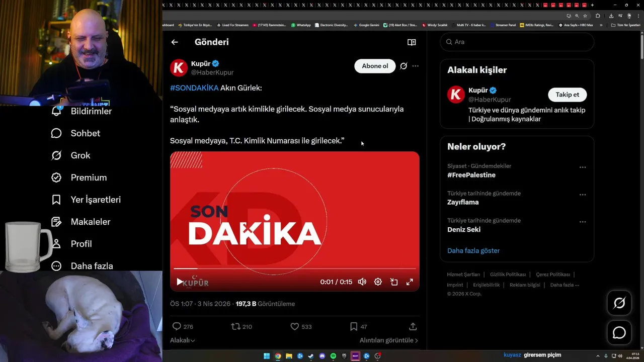Open the three-dot post options menu

[415, 66]
